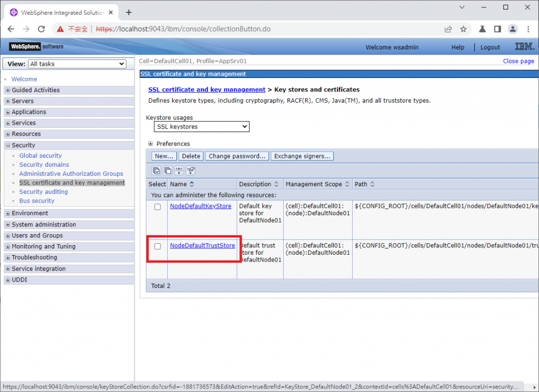This screenshot has height=392, width=539.
Task: Open the View All tasks dropdown
Action: point(77,64)
